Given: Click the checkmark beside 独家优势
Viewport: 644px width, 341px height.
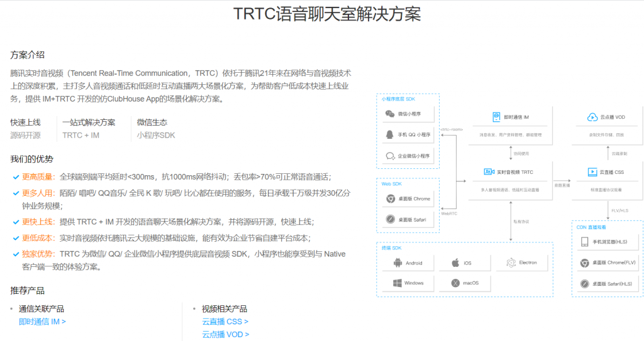Looking at the screenshot, I should [x=16, y=254].
